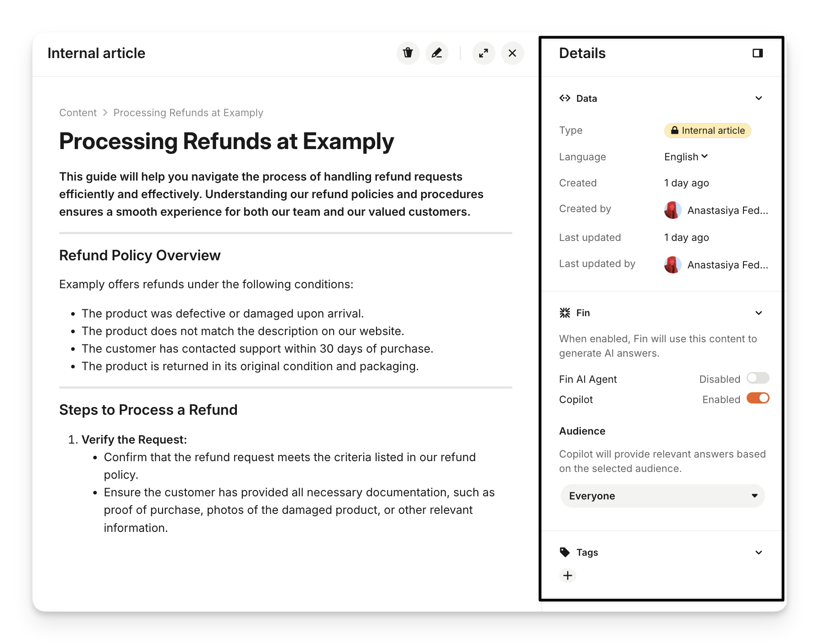
Task: Click the Data code icon
Action: pos(565,98)
